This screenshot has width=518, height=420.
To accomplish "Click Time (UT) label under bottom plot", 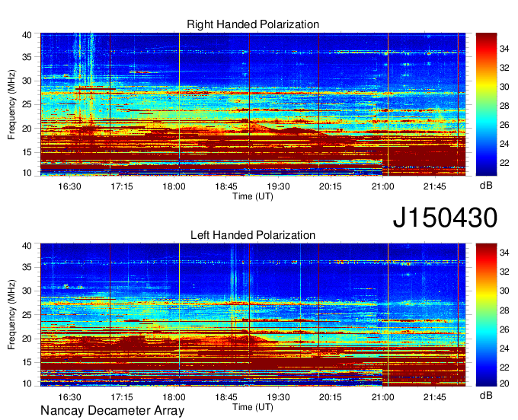I will (253, 407).
